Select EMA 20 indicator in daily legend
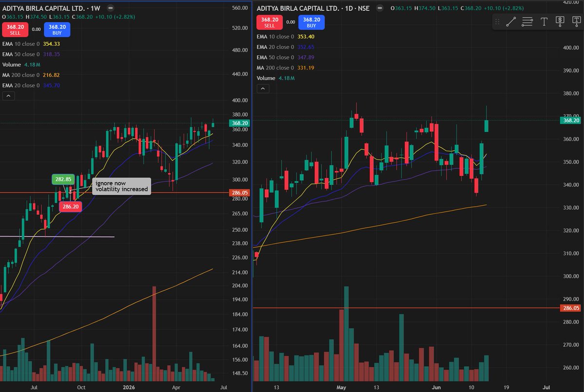Image resolution: width=584 pixels, height=392 pixels. click(x=286, y=47)
